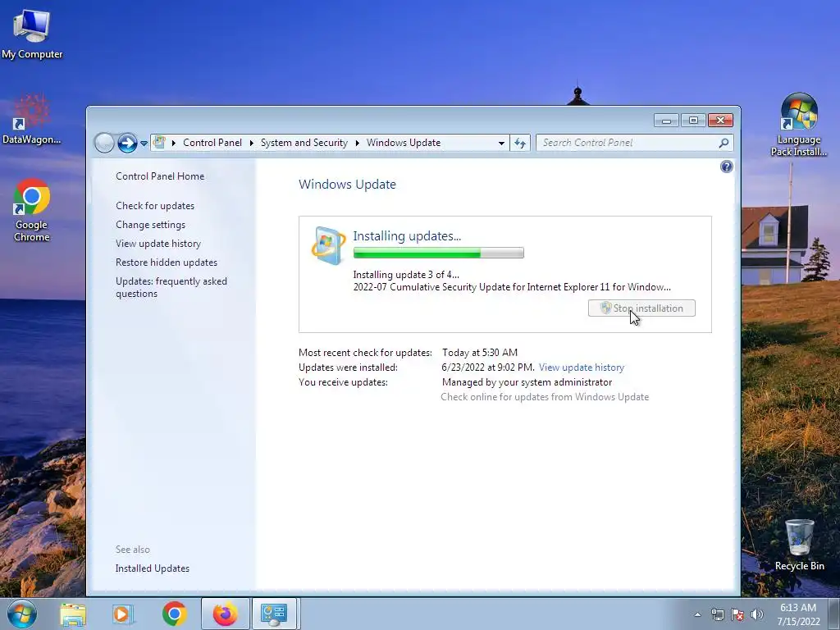Open address bar previous locations dropdown
840x630 pixels.
coord(501,143)
